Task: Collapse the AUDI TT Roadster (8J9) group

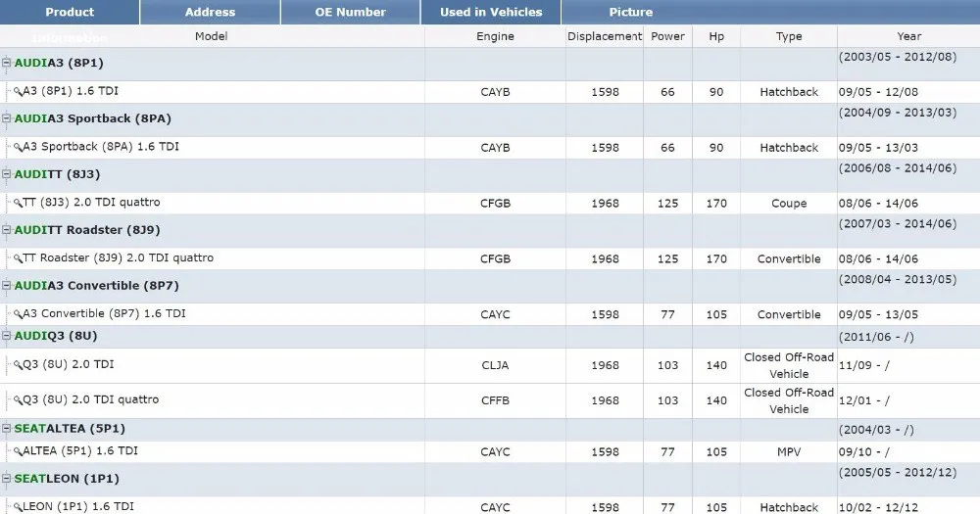Action: point(6,229)
